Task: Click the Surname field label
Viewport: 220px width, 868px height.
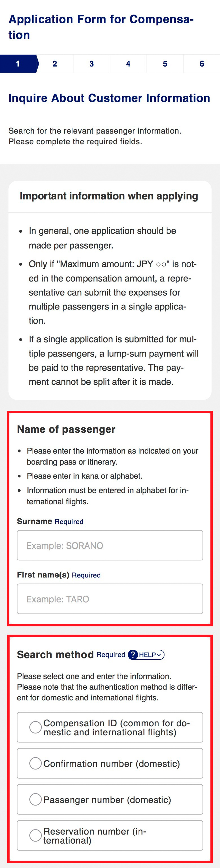Action: [x=34, y=521]
